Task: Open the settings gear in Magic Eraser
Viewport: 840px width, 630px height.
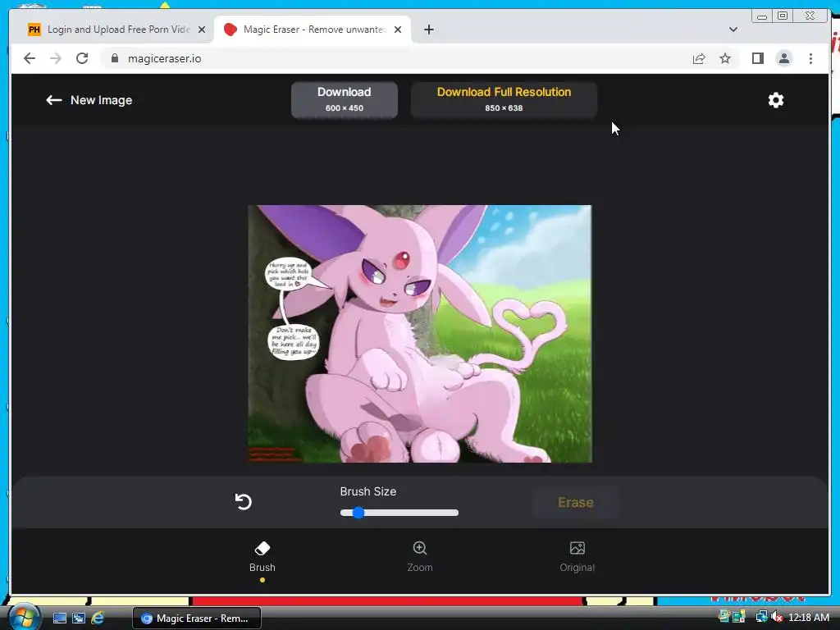Action: click(776, 100)
